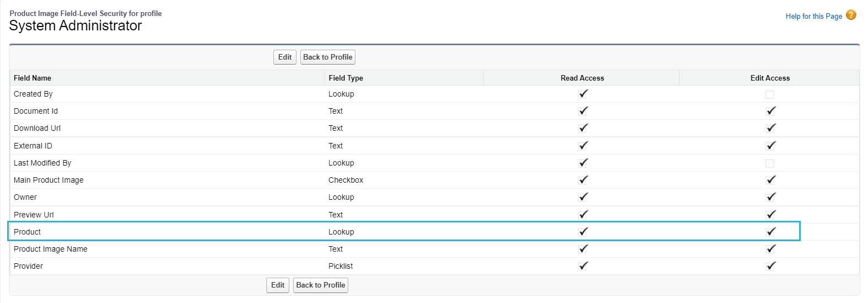Click Main Product Image Edit Access checkmark
Viewport: 868px width, 303px height.
click(x=770, y=180)
